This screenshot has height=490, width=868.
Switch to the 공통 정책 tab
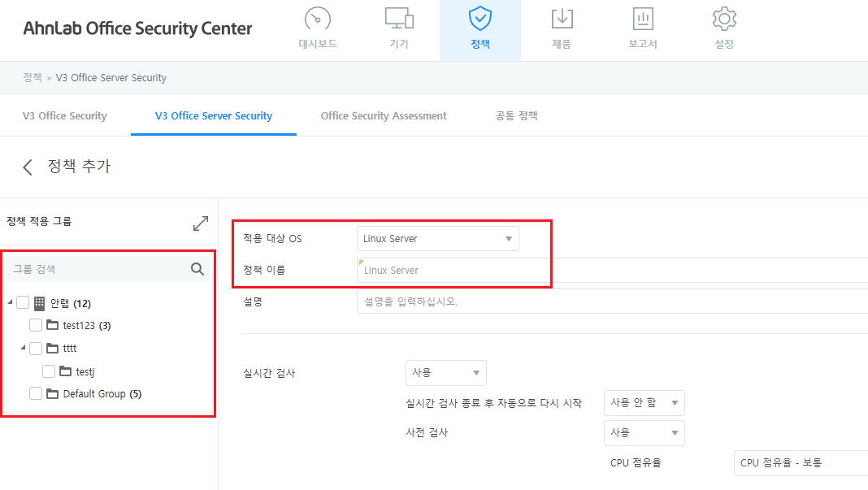click(516, 115)
